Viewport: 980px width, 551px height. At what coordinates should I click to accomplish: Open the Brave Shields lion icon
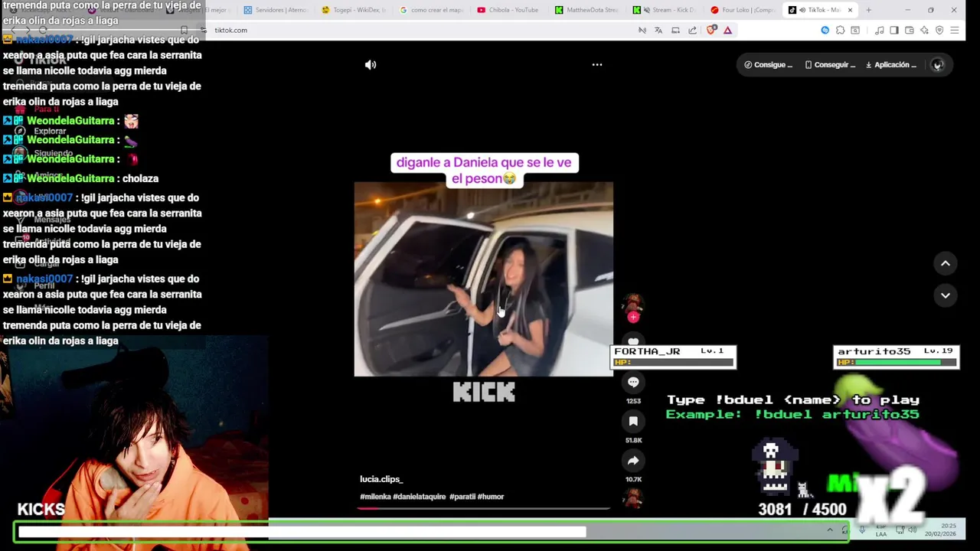(711, 30)
